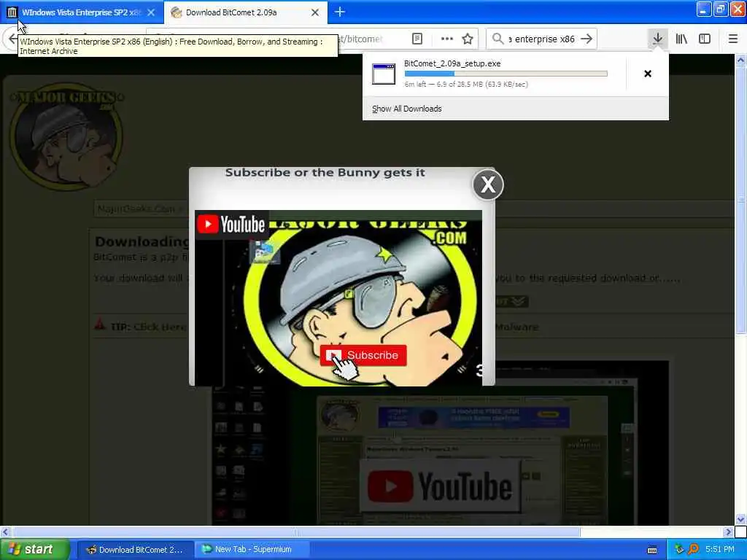Click inside the search box
The image size is (747, 560).
[542, 39]
